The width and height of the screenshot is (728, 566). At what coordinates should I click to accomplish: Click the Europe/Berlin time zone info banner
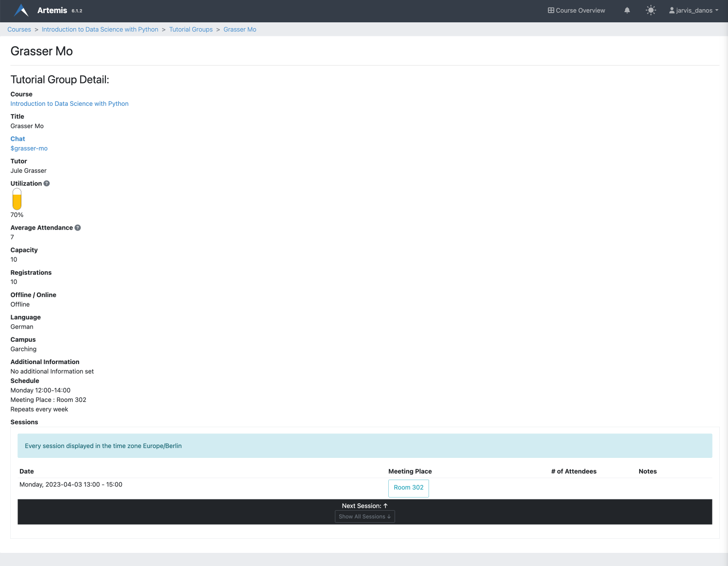coord(364,446)
